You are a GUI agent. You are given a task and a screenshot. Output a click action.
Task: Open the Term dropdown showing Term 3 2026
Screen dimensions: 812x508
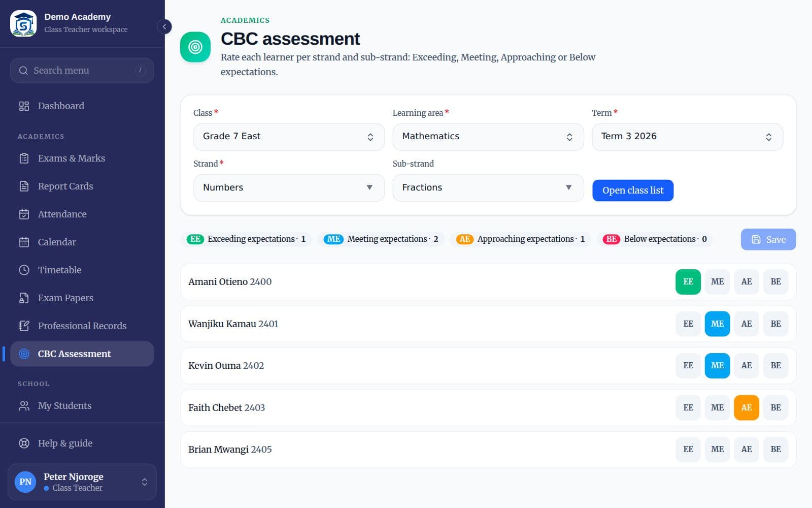(687, 137)
